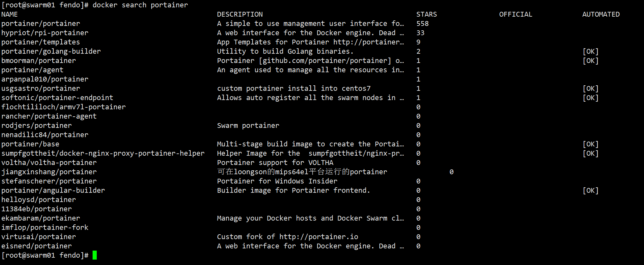Screen dimensions: 644x265
Task: Click the green terminal cursor block
Action: [95, 255]
